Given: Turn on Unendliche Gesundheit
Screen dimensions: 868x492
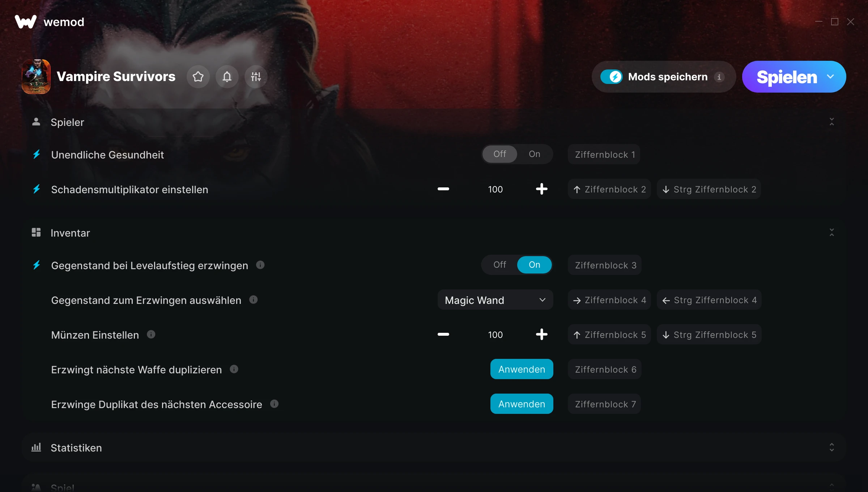Looking at the screenshot, I should pos(535,154).
